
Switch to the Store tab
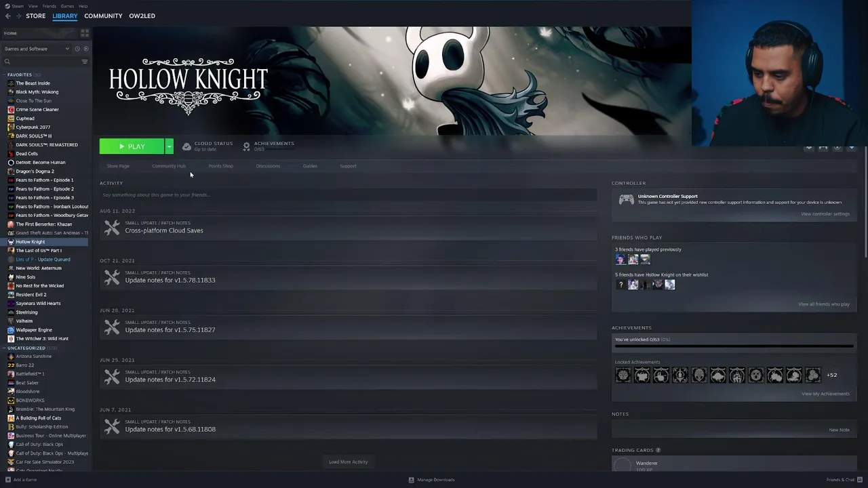tap(35, 16)
